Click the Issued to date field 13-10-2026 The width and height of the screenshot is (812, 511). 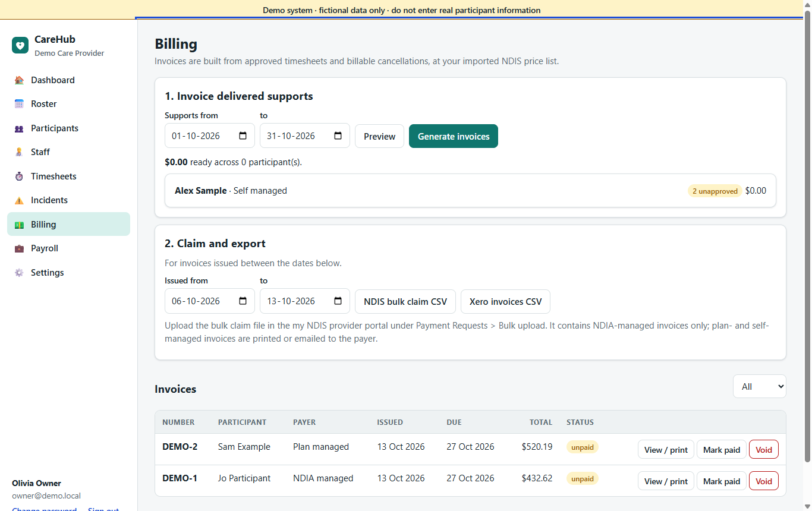[305, 301]
